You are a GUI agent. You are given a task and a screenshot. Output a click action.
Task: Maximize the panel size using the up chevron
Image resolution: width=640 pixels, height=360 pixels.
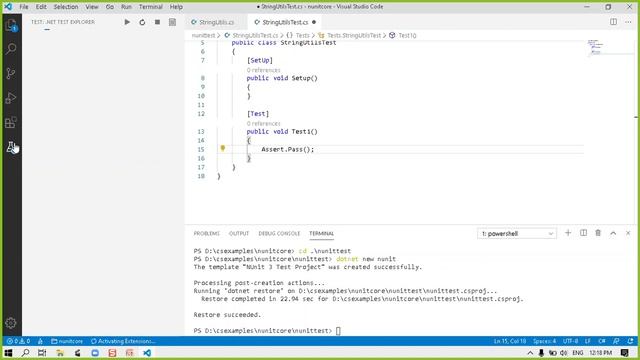tap(613, 233)
